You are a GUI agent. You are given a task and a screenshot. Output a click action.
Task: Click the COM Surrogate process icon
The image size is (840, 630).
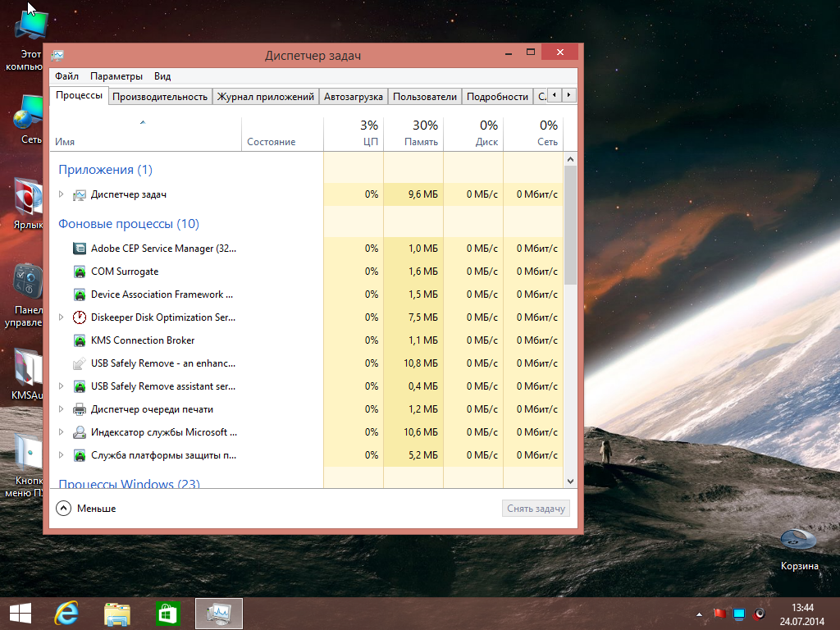click(80, 272)
